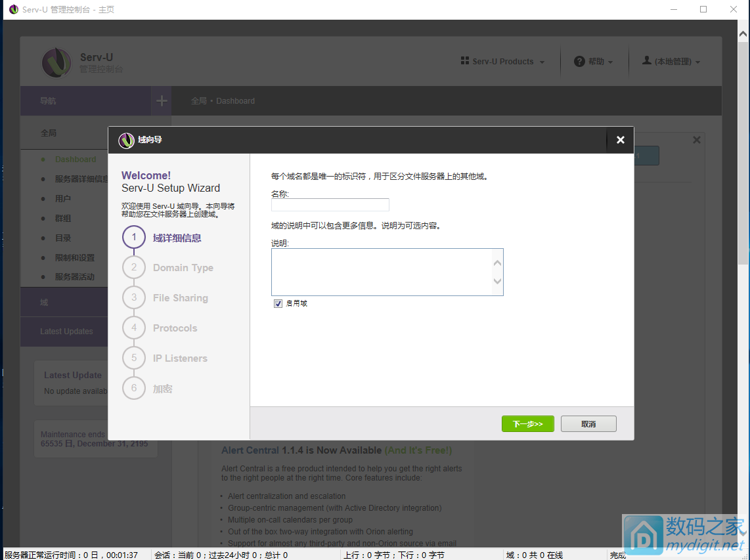The width and height of the screenshot is (750, 560).
Task: Click the File Sharing step label
Action: [181, 298]
